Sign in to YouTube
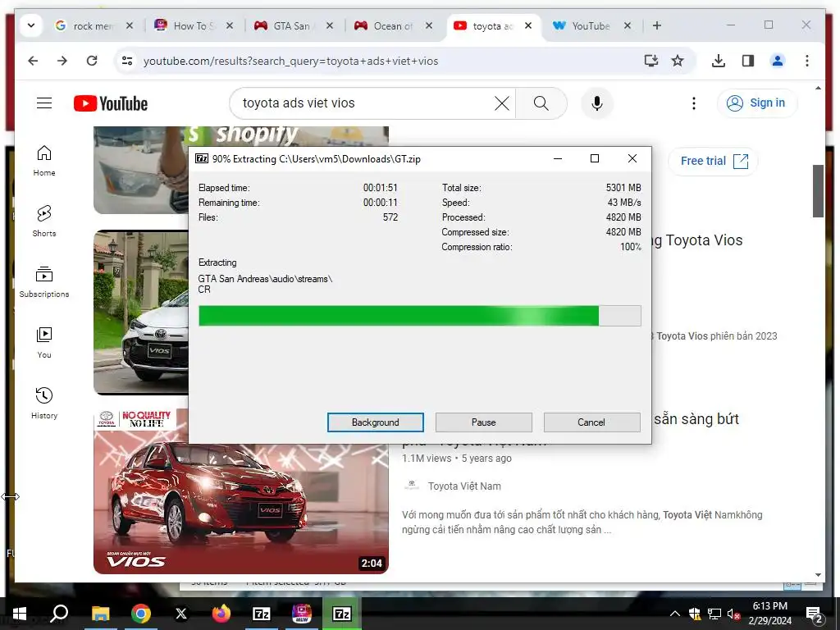Screen dimensions: 840x630 (x=757, y=103)
